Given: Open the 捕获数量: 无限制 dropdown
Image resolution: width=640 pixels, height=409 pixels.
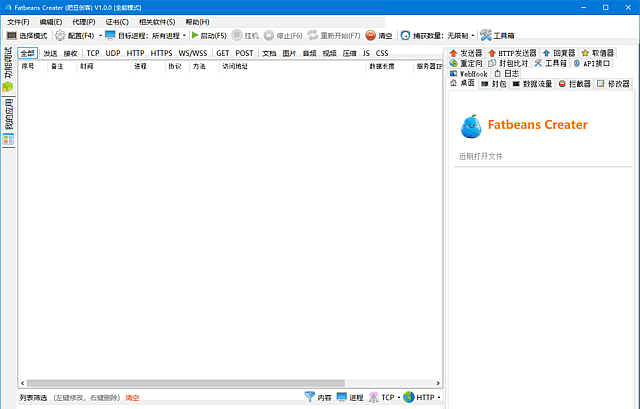Looking at the screenshot, I should click(x=437, y=36).
